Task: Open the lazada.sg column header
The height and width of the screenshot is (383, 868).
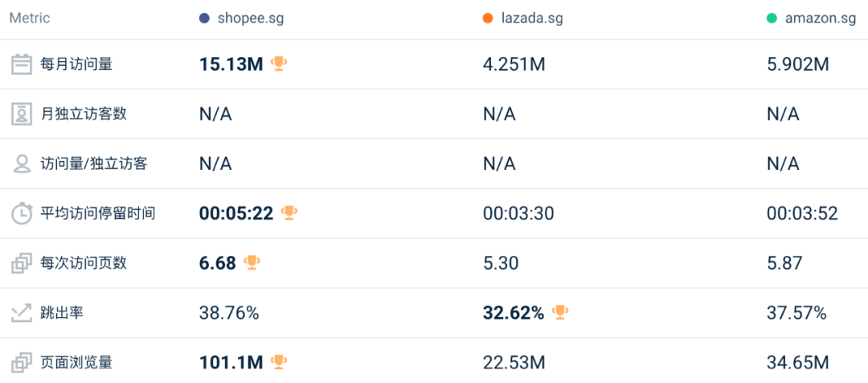Action: [531, 19]
